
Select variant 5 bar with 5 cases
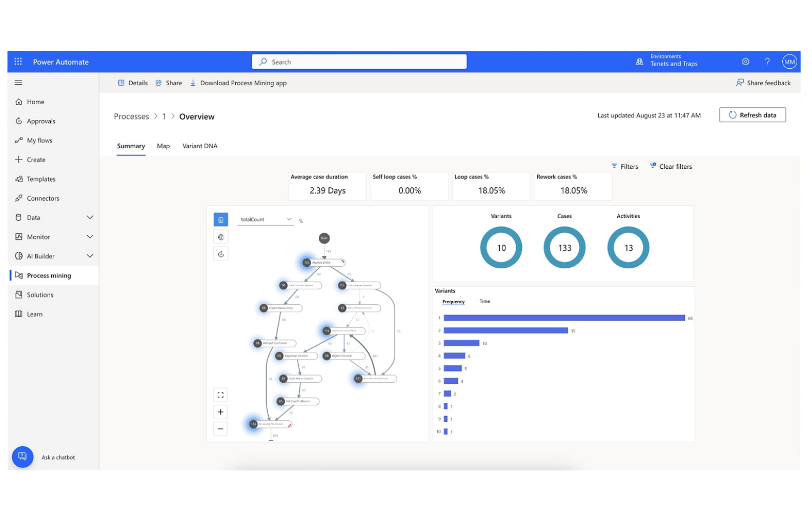[x=453, y=368]
